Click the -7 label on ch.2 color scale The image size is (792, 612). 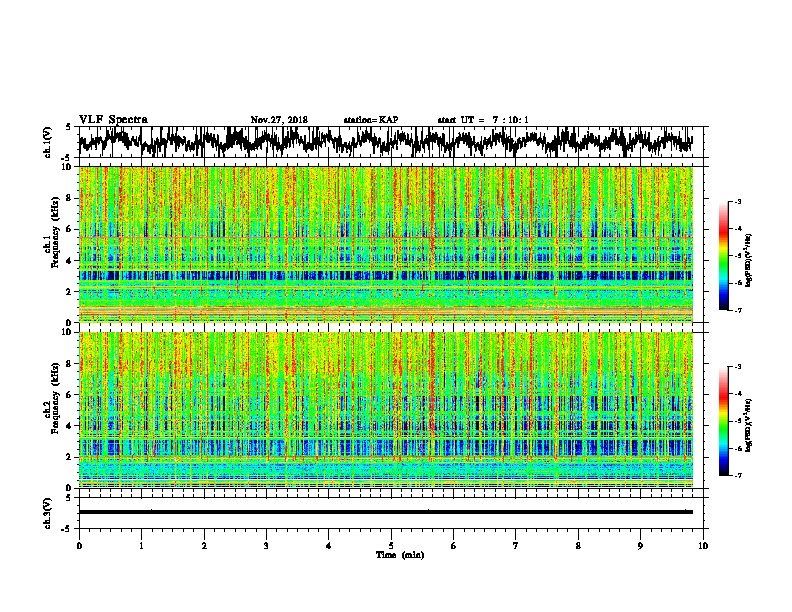coord(737,476)
